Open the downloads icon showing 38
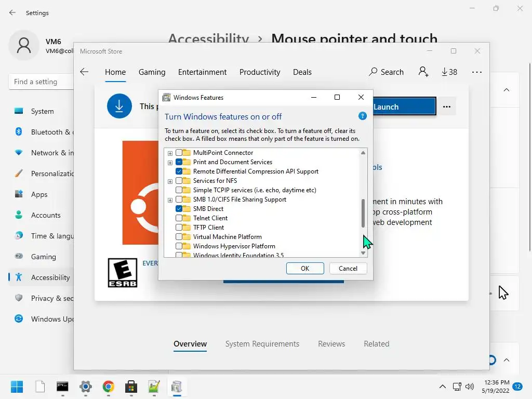Screen dimensions: 532x399 coord(449,72)
